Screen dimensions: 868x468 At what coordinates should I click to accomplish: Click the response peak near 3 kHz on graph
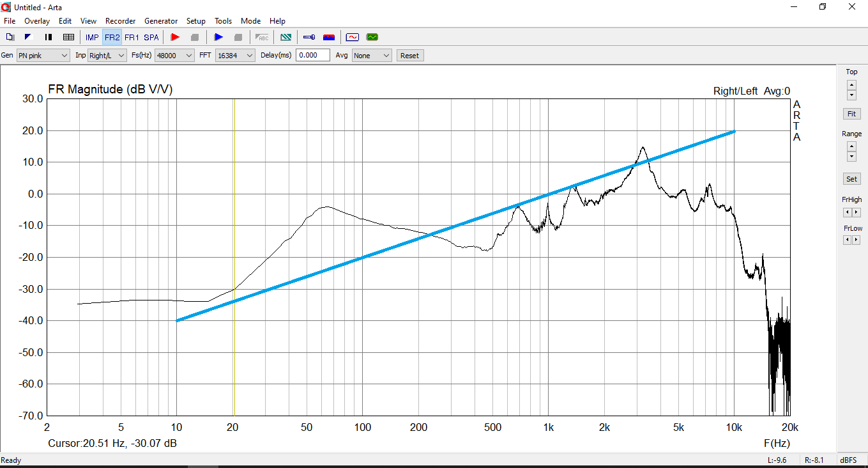pos(643,148)
